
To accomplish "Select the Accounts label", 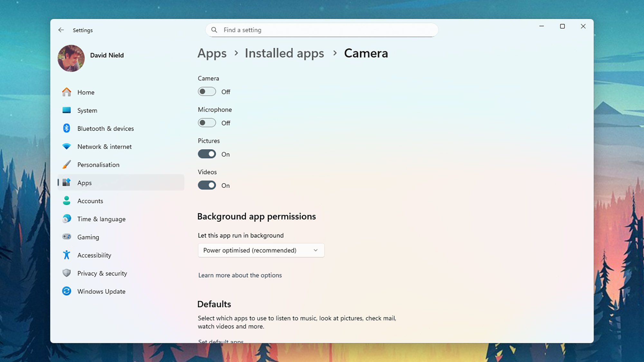I will (x=90, y=201).
